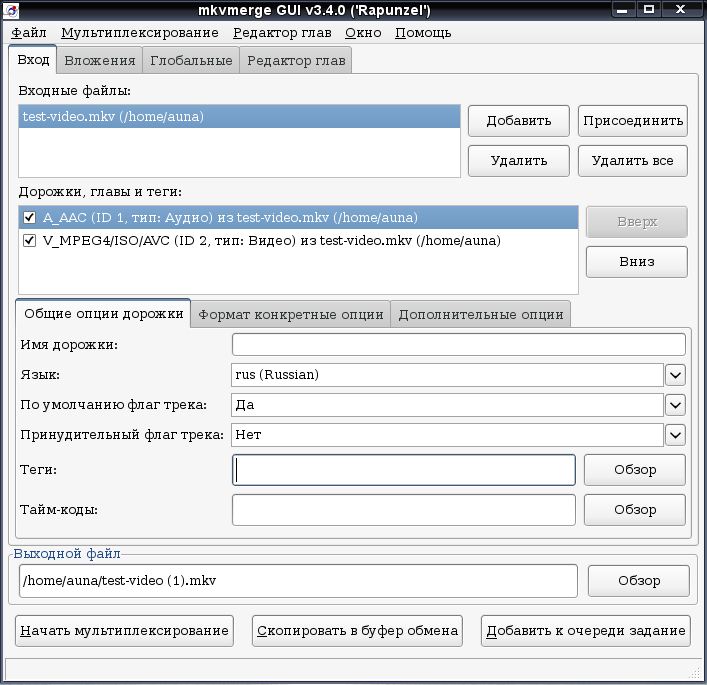The height and width of the screenshot is (685, 707).
Task: Click the rus (Russian) language combo field
Action: [x=447, y=375]
